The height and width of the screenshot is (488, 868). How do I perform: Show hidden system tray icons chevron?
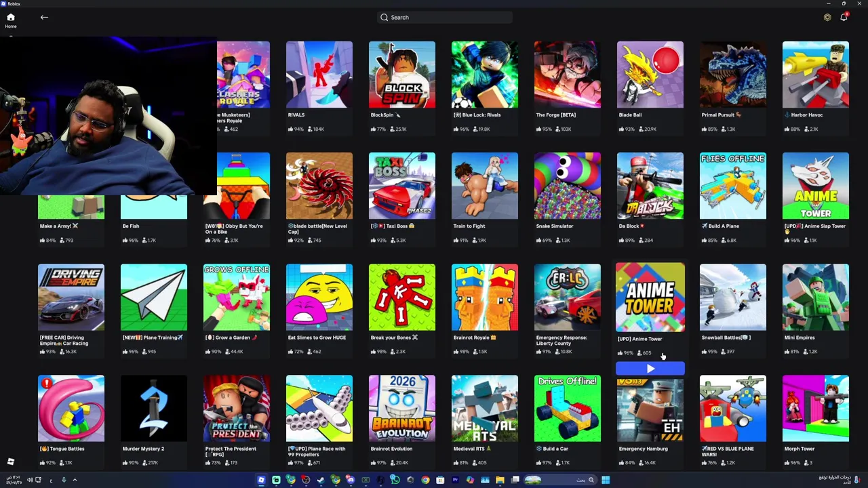75,480
